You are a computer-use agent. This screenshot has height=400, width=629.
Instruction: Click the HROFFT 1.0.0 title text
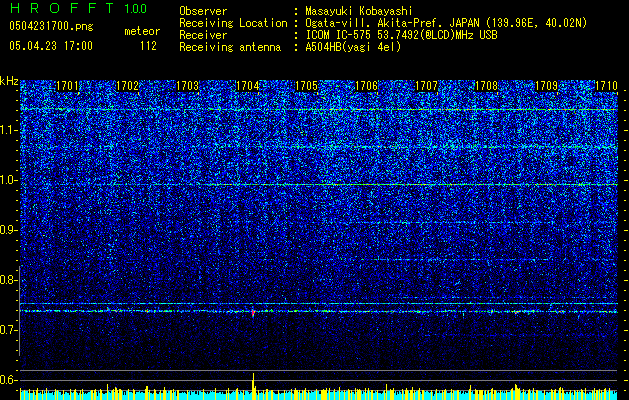click(78, 8)
